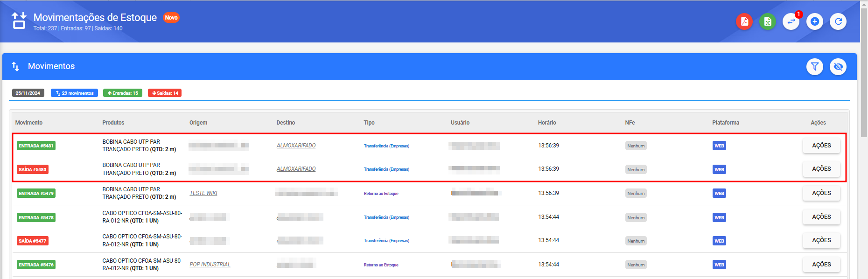Open AÇÕES menu for ENTRADA #5481
868x279 pixels.
pyautogui.click(x=821, y=146)
